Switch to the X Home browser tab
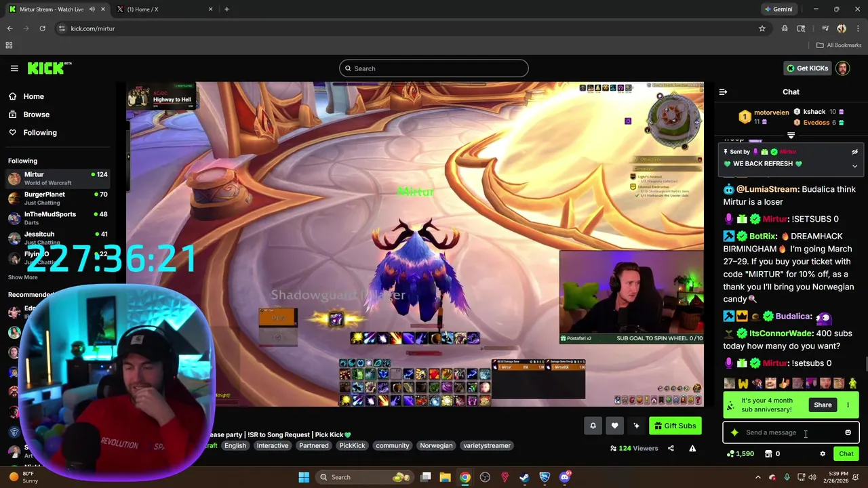 163,9
